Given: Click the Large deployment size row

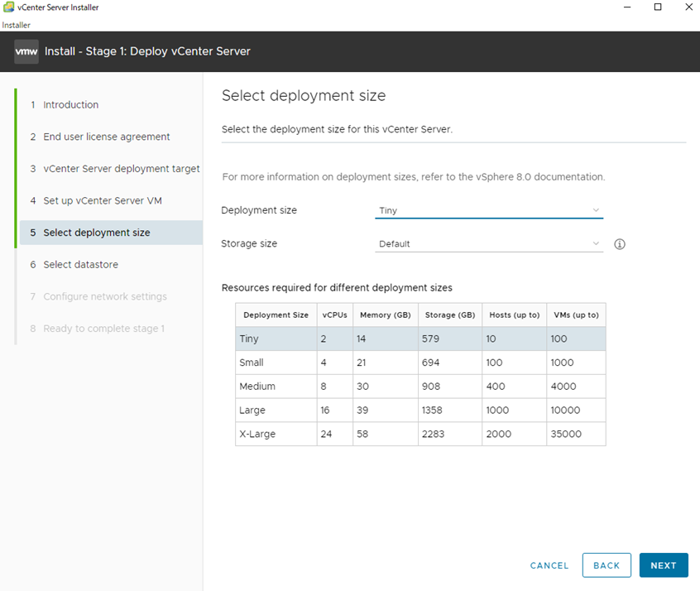Looking at the screenshot, I should point(420,411).
